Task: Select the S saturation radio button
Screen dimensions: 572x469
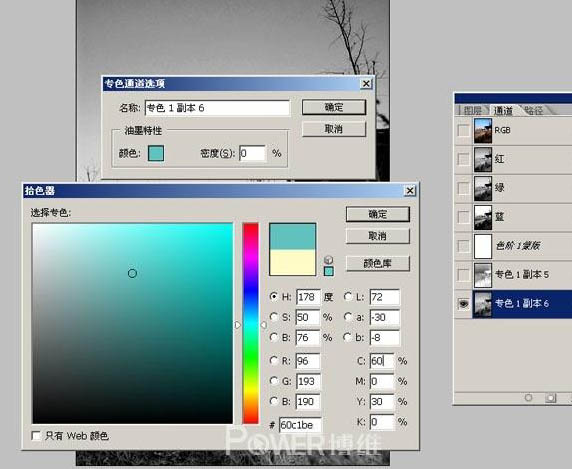Action: click(x=274, y=317)
